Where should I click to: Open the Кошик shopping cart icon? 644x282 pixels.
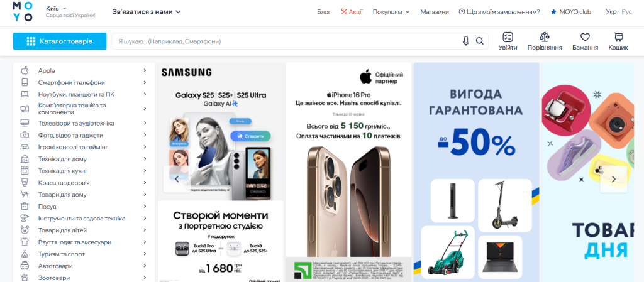(x=618, y=41)
